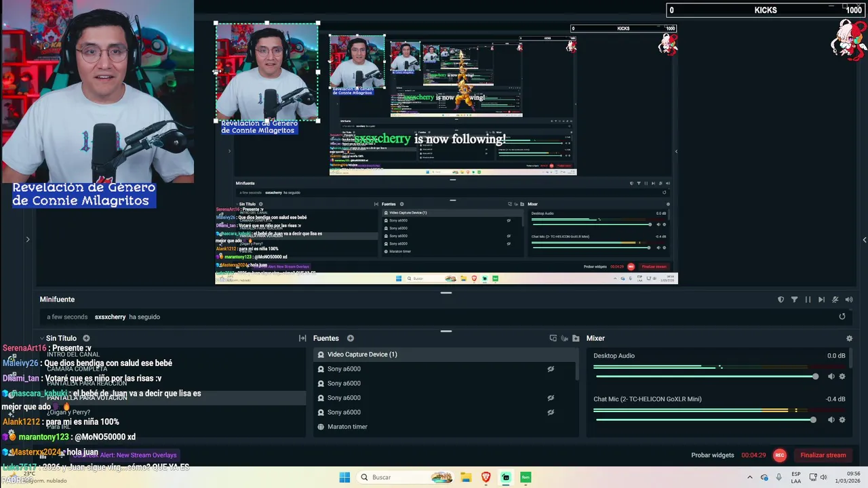868x488 pixels.
Task: Toggle visibility of Sony a6000 above Maraton timer
Action: pos(551,412)
